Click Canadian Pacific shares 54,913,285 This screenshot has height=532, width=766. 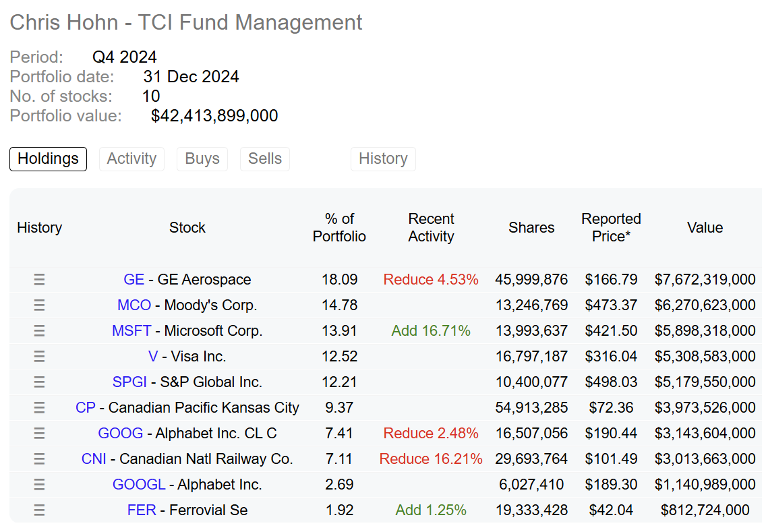(531, 408)
